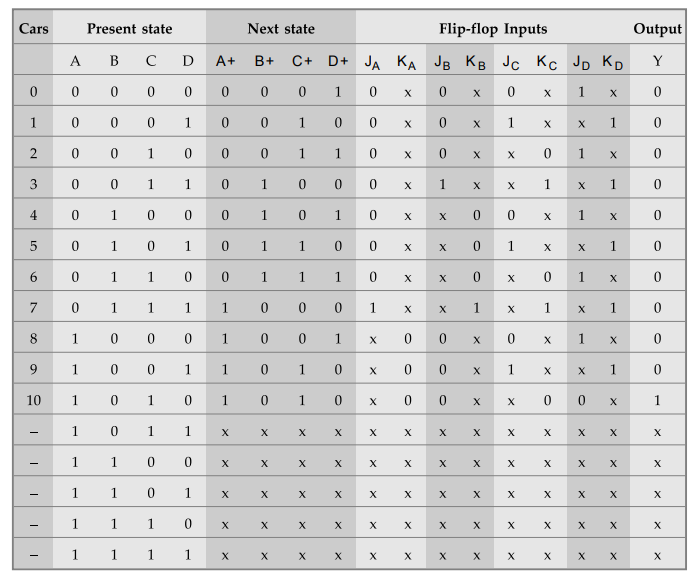Select the 'Flip-flop Inputs' header
The height and width of the screenshot is (579, 693).
pos(493,29)
